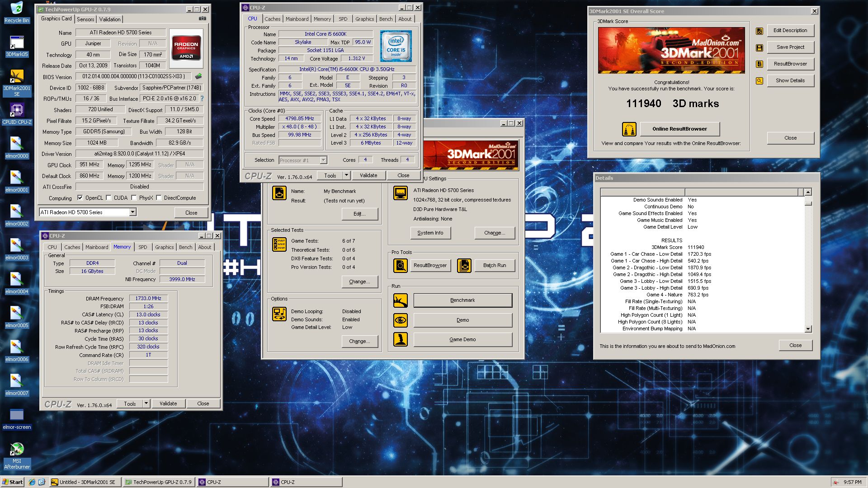The image size is (868, 488).
Task: Click Show Details magnifier icon
Action: tap(759, 81)
